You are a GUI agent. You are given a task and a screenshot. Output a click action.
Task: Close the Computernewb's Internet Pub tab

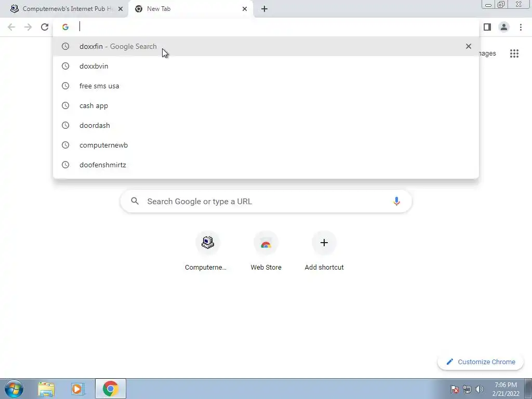[121, 9]
